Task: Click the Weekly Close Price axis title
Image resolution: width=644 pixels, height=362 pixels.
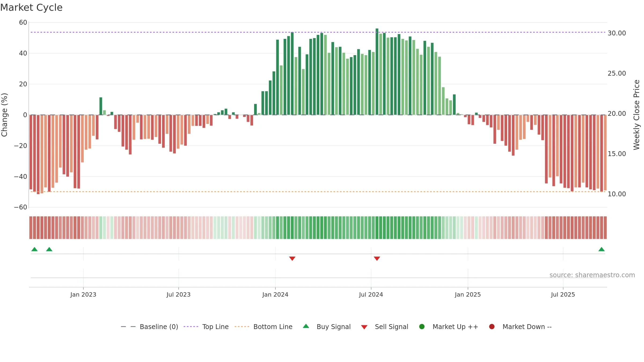Action: click(636, 115)
